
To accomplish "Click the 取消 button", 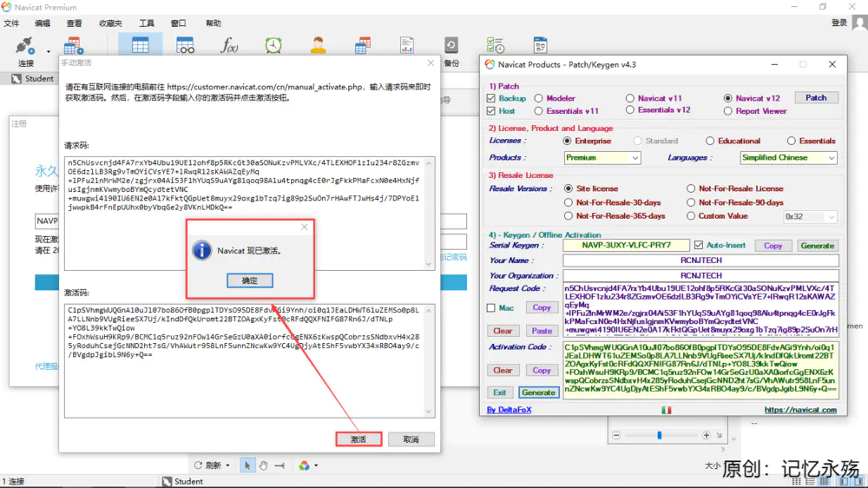I will pos(411,439).
